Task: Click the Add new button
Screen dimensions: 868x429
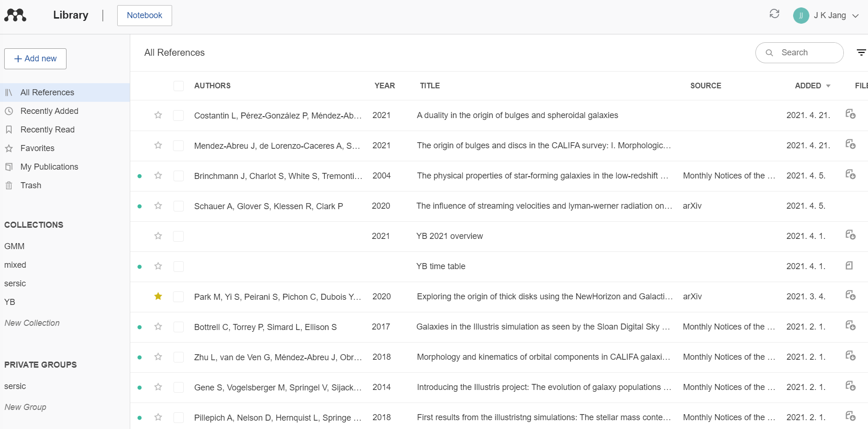Action: click(x=35, y=59)
